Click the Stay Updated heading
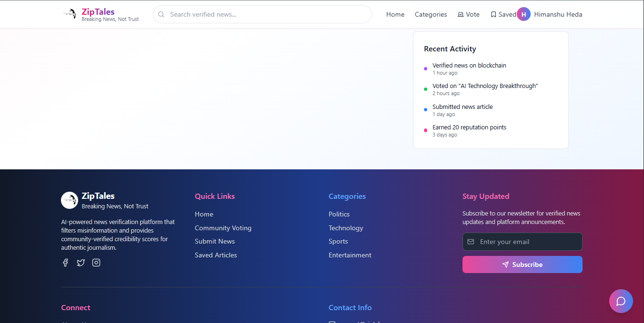Image resolution: width=644 pixels, height=323 pixels. point(486,196)
